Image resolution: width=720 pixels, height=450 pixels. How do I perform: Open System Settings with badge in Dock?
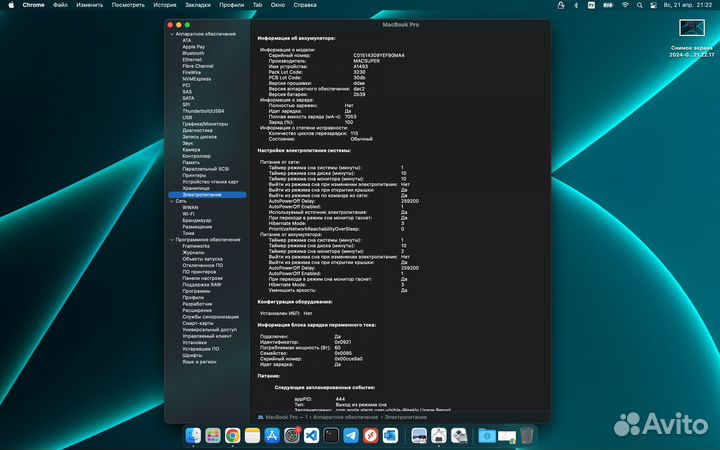(x=292, y=435)
